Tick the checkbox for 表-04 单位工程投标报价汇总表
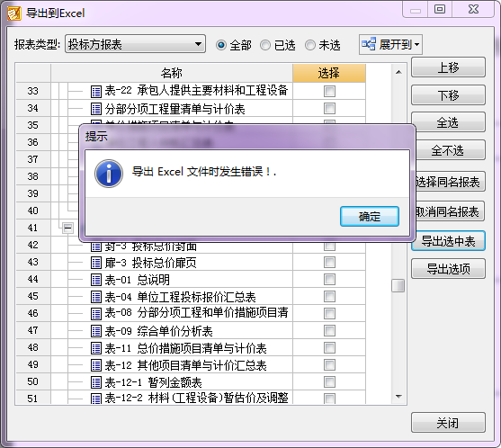 click(x=329, y=297)
